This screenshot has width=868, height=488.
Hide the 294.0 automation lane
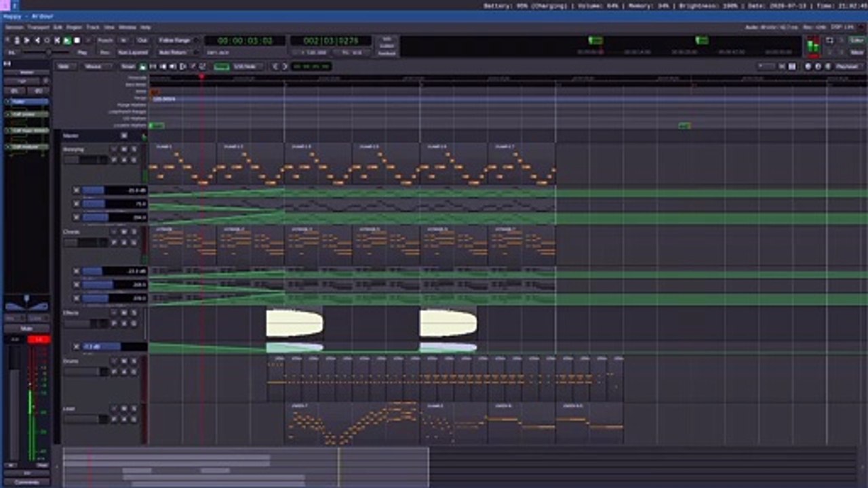77,217
